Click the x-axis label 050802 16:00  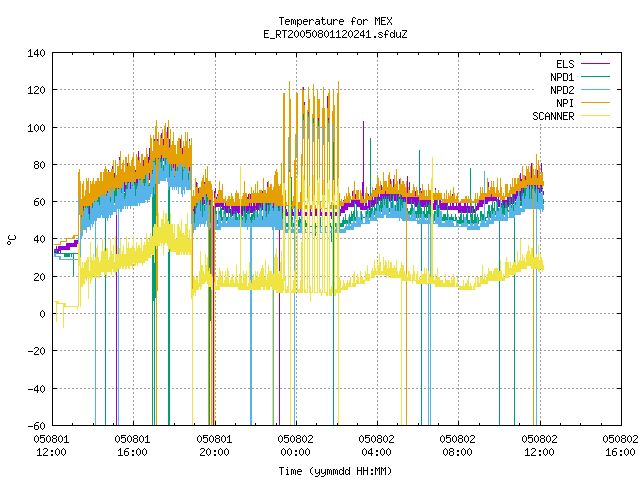pos(620,446)
